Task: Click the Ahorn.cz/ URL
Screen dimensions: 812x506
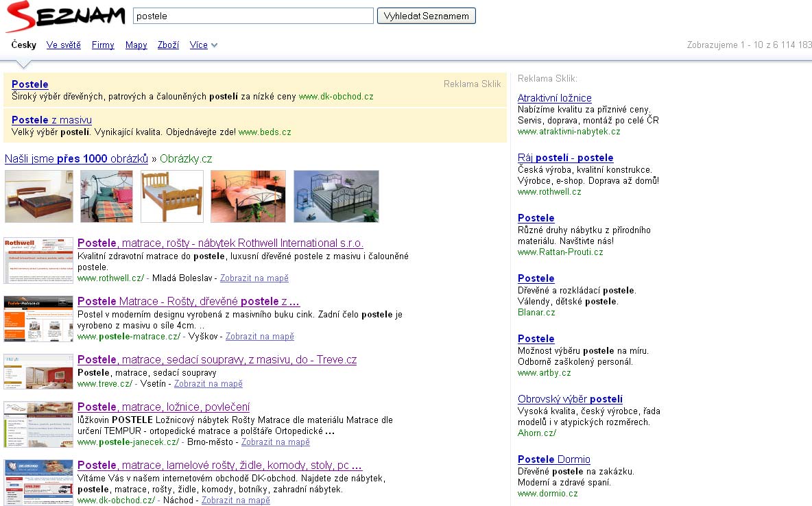Action: (x=537, y=433)
